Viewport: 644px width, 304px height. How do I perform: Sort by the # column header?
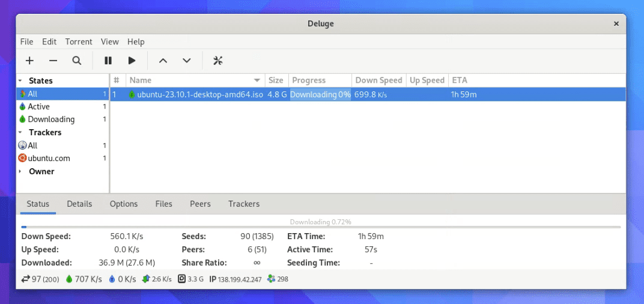pos(118,81)
